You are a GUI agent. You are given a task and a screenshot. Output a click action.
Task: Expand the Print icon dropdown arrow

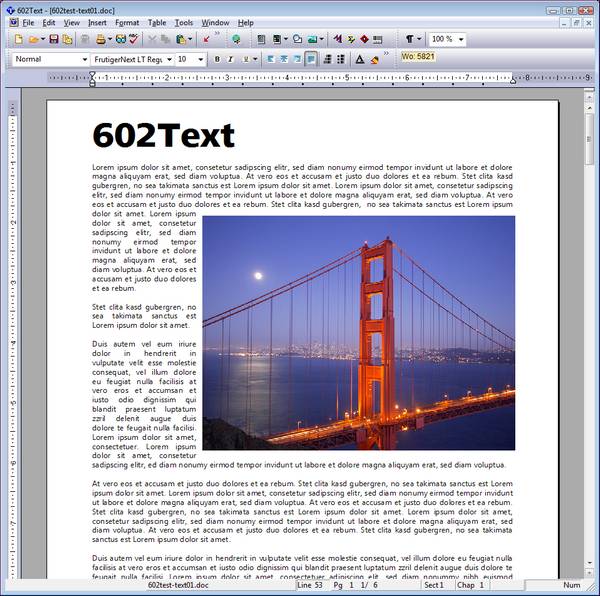click(x=110, y=39)
